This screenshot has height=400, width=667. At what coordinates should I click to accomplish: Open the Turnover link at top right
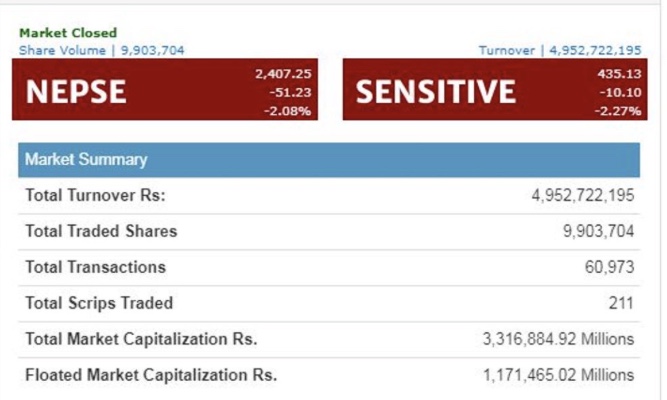(560, 50)
